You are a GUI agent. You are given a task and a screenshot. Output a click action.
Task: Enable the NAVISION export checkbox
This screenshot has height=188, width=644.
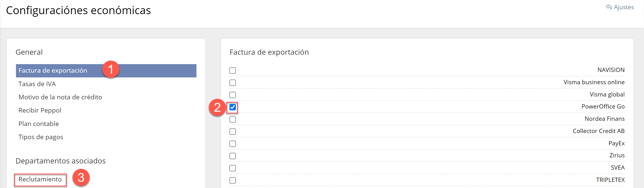(x=233, y=71)
